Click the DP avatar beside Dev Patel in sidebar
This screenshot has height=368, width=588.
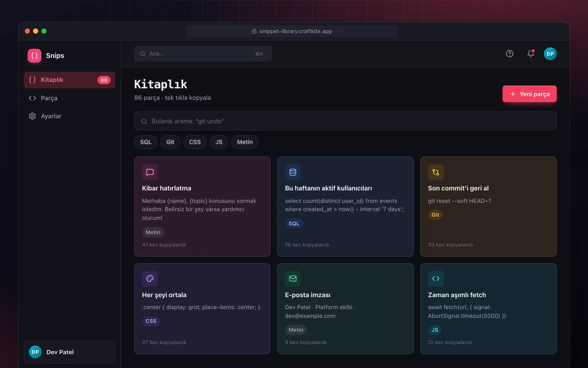35,352
